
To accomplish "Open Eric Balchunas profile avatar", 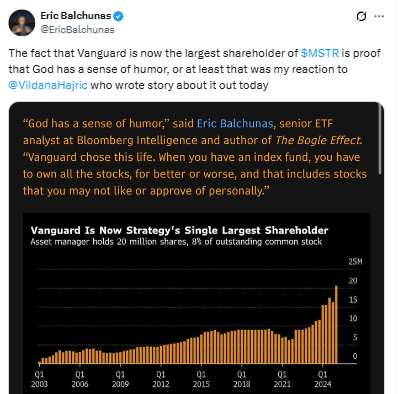I will (22, 22).
